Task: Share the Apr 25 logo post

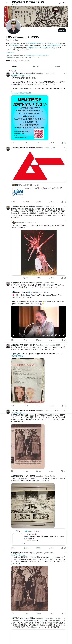Action: 65,201
